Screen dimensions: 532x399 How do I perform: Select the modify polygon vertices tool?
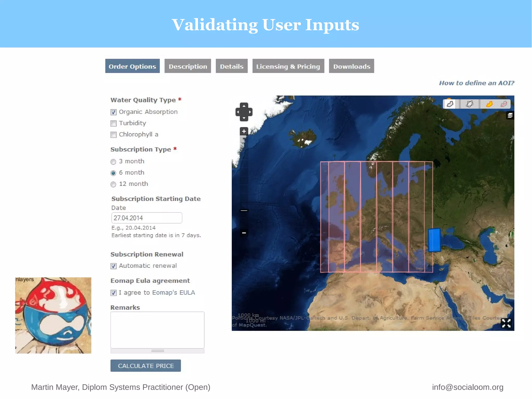tap(469, 104)
